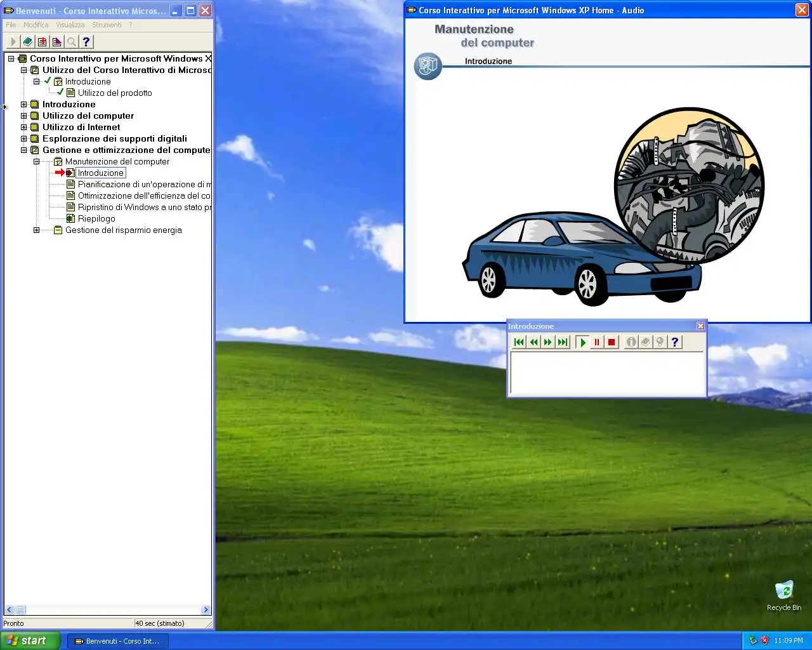This screenshot has width=812, height=650.
Task: Click the grayed pushpin icon in the player
Action: (660, 342)
